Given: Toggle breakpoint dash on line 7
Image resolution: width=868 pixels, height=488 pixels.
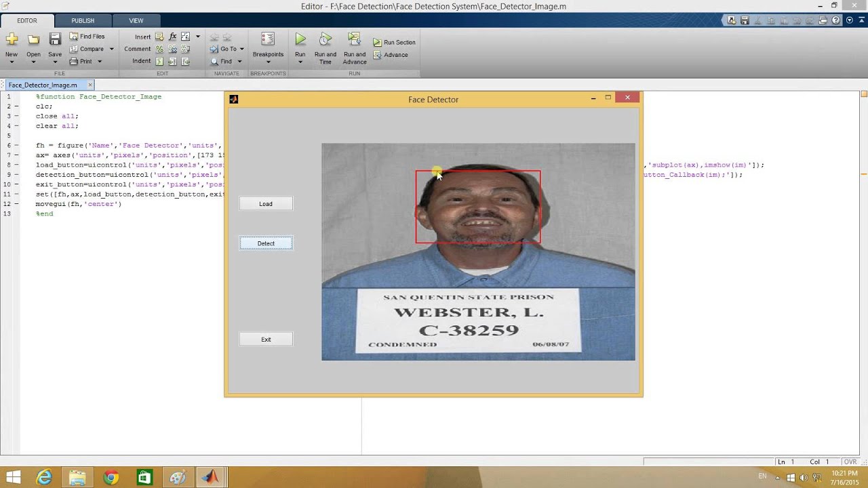Looking at the screenshot, I should coord(16,155).
